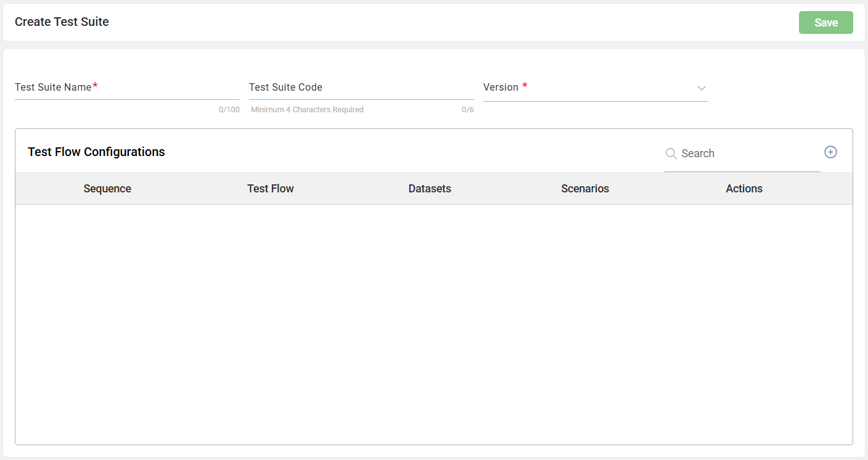Viewport: 868px width, 460px height.
Task: Click the red asterisk beside Test Suite Name
Action: [96, 86]
